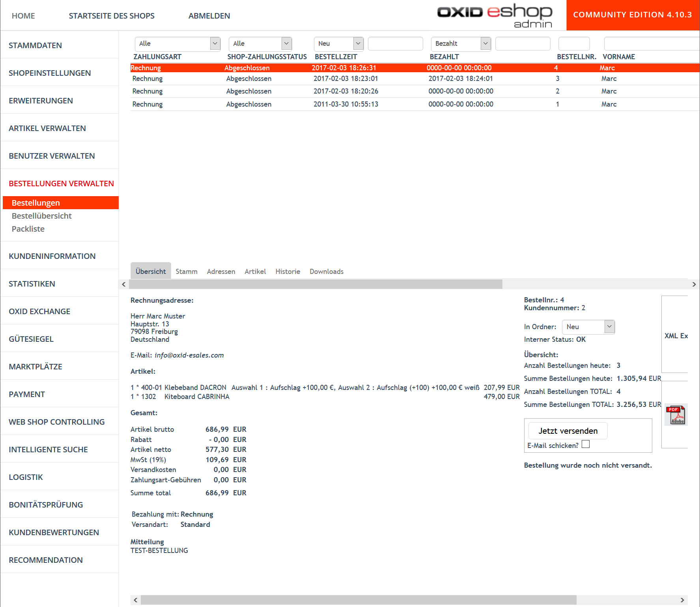
Task: Click left arrow of bottom scrollbar
Action: coord(136,600)
